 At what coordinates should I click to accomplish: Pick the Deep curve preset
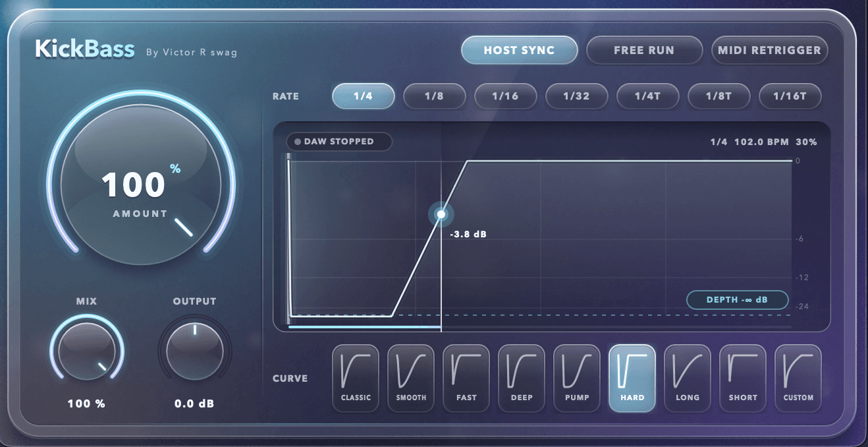click(522, 378)
